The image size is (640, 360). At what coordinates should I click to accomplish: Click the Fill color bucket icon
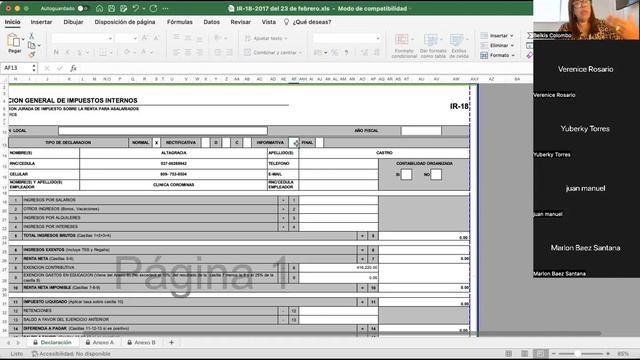pyautogui.click(x=127, y=52)
